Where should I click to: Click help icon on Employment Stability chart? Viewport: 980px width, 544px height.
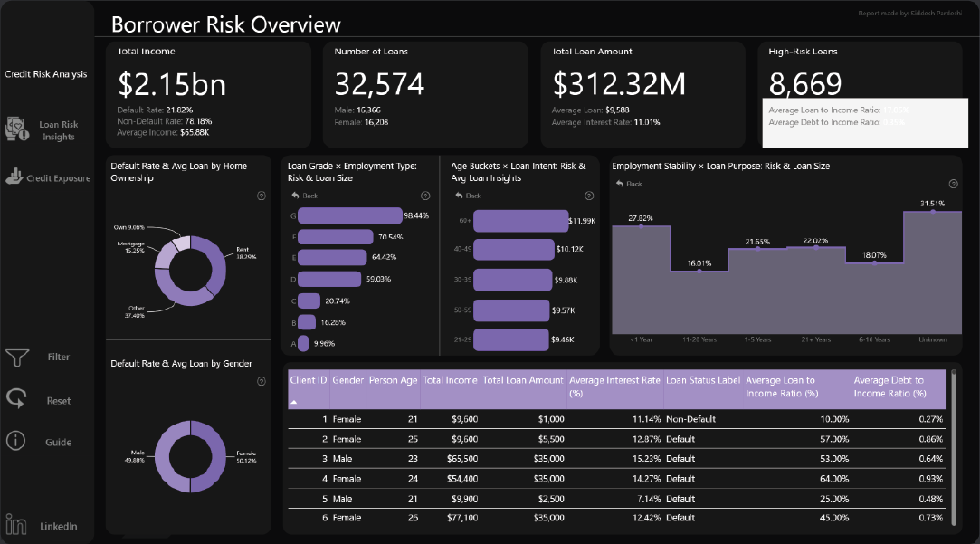pyautogui.click(x=950, y=184)
